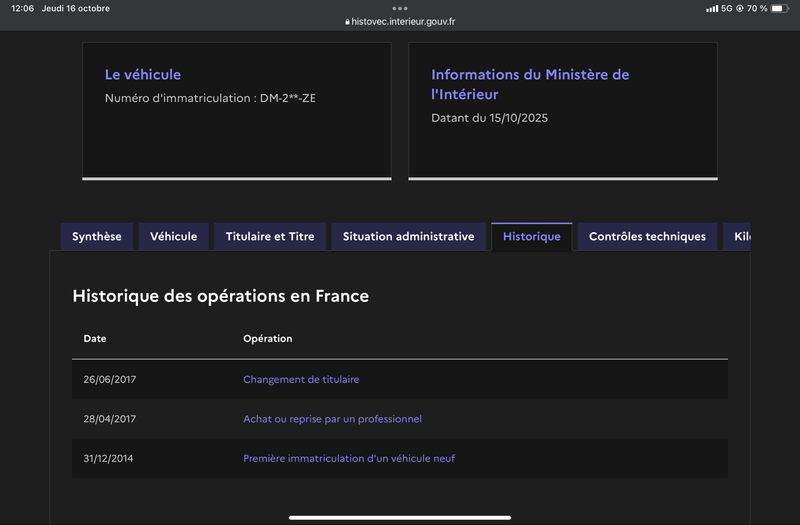Tap the Le véhicule card heading
Image resolution: width=800 pixels, height=525 pixels.
click(143, 75)
